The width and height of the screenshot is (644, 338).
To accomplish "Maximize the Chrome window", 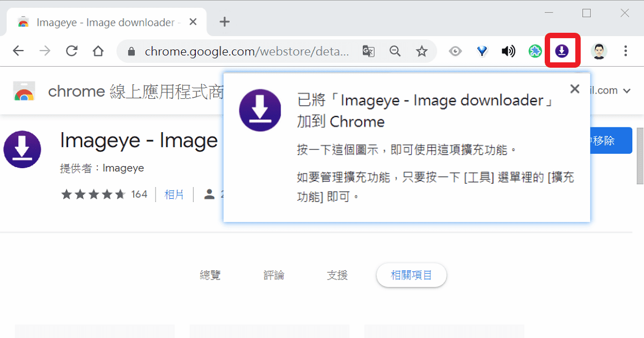I will click(x=587, y=13).
